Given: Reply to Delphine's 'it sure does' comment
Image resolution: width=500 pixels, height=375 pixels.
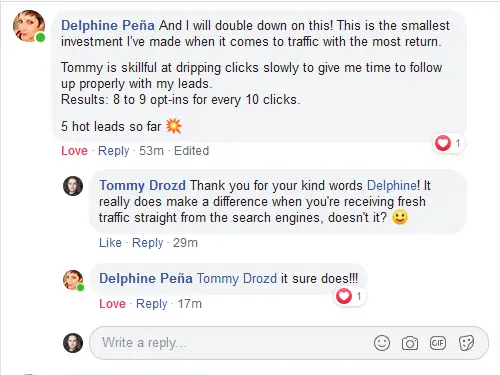Looking at the screenshot, I should coord(152,304).
